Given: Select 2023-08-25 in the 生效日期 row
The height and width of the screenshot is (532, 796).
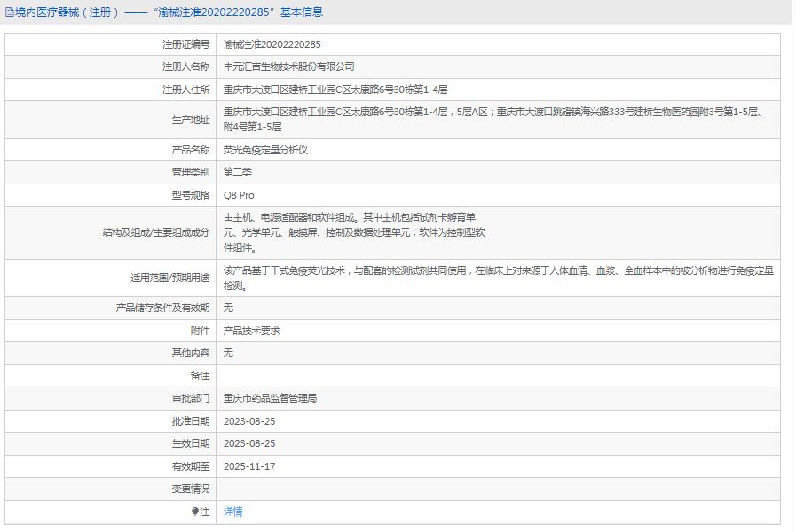Looking at the screenshot, I should 249,443.
